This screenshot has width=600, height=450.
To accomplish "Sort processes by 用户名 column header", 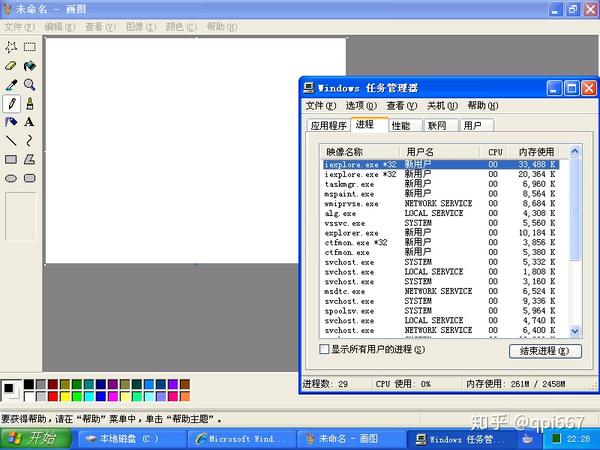I will pos(440,152).
